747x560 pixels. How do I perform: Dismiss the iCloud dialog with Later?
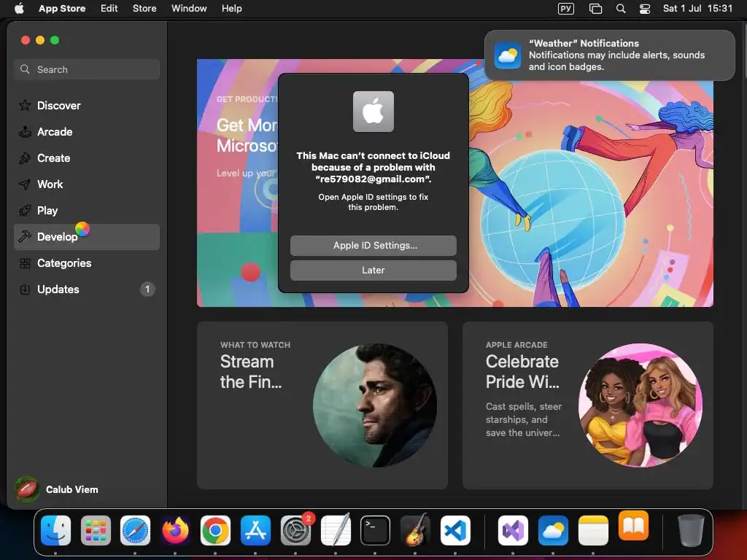point(373,270)
